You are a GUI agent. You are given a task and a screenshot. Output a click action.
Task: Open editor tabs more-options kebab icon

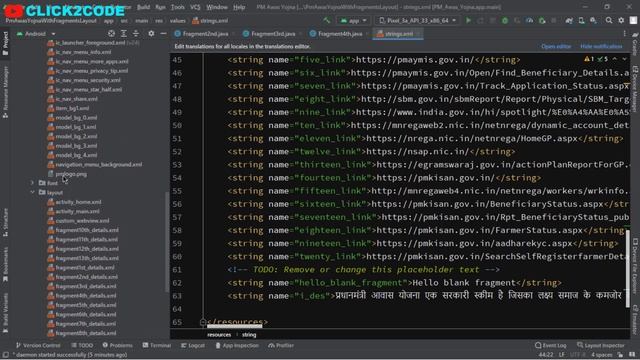[x=624, y=33]
